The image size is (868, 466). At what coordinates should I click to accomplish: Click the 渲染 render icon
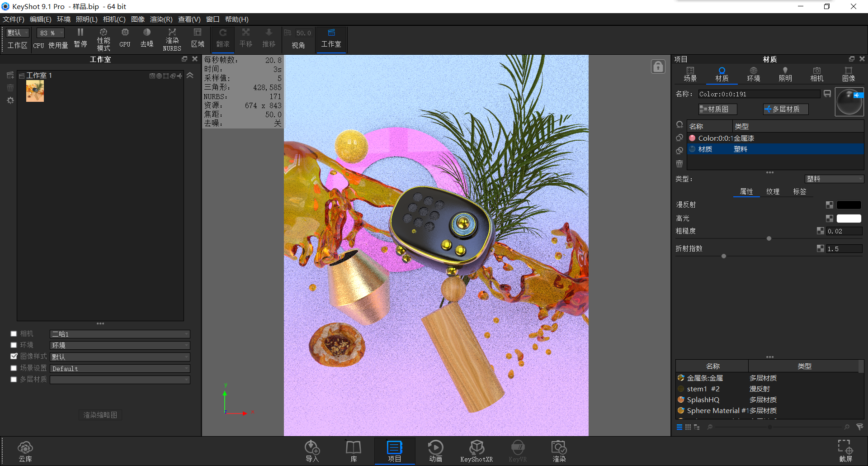pyautogui.click(x=559, y=450)
